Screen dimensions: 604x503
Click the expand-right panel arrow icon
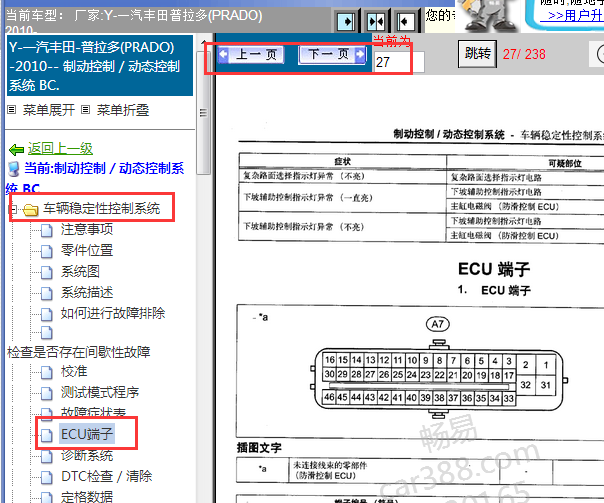pyautogui.click(x=346, y=22)
